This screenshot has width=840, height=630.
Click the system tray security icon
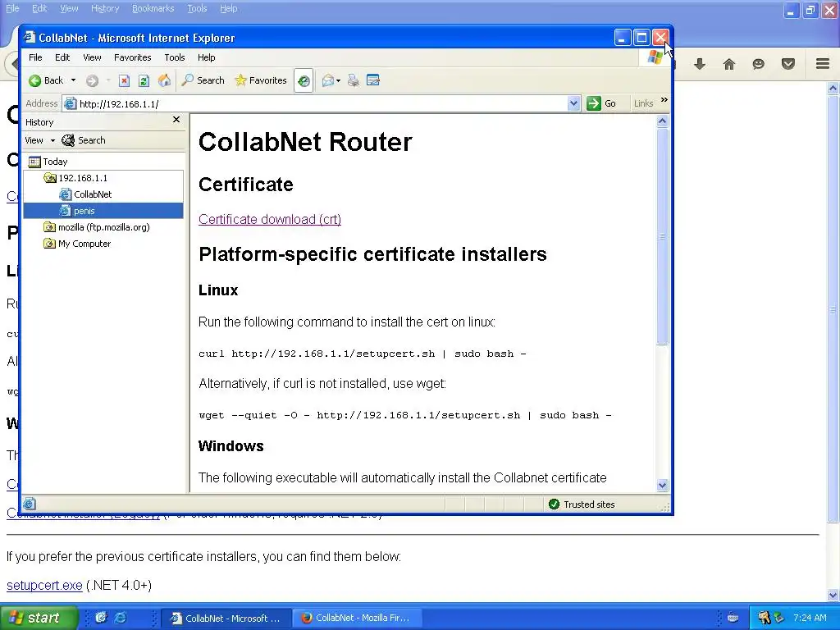(x=765, y=618)
